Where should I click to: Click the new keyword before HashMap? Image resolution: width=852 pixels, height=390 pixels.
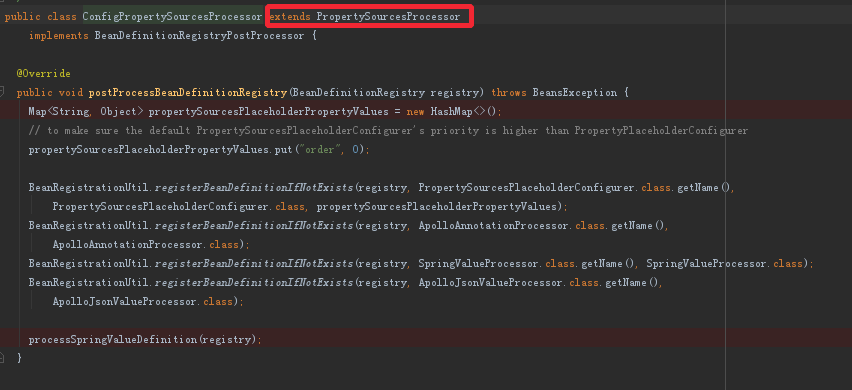click(x=416, y=111)
